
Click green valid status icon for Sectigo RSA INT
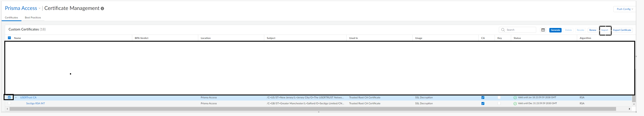[515, 104]
